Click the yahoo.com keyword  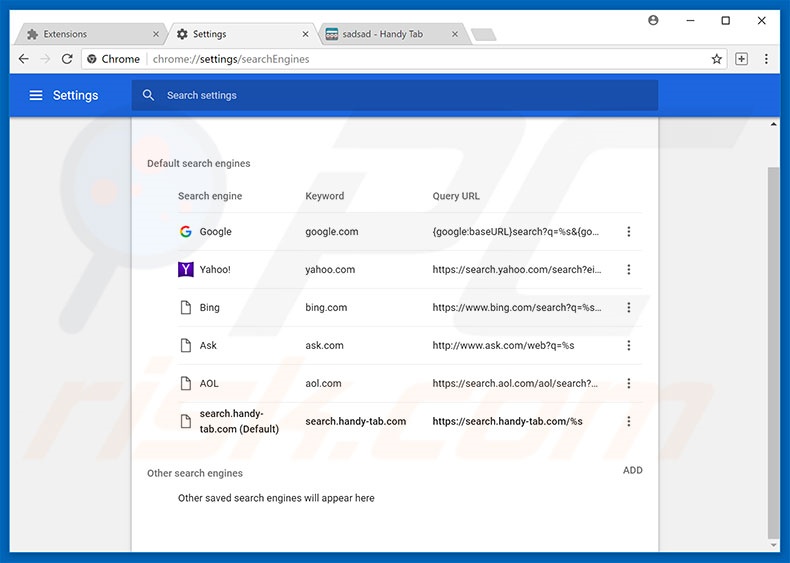pos(330,269)
